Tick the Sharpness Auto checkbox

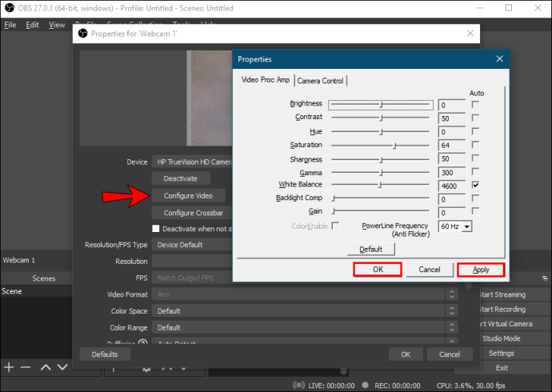[475, 158]
